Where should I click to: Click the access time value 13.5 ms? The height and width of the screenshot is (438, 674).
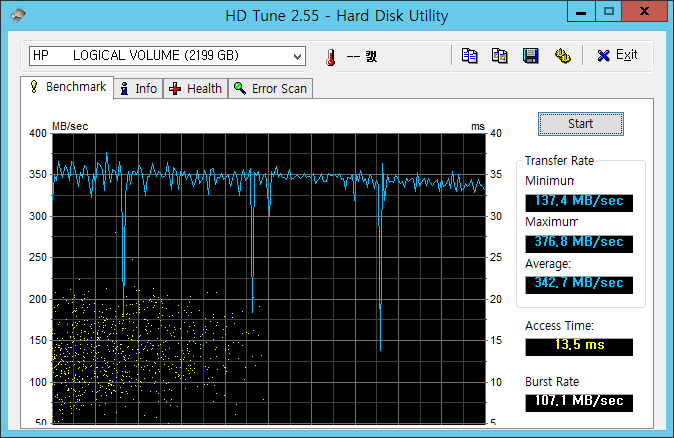[579, 347]
